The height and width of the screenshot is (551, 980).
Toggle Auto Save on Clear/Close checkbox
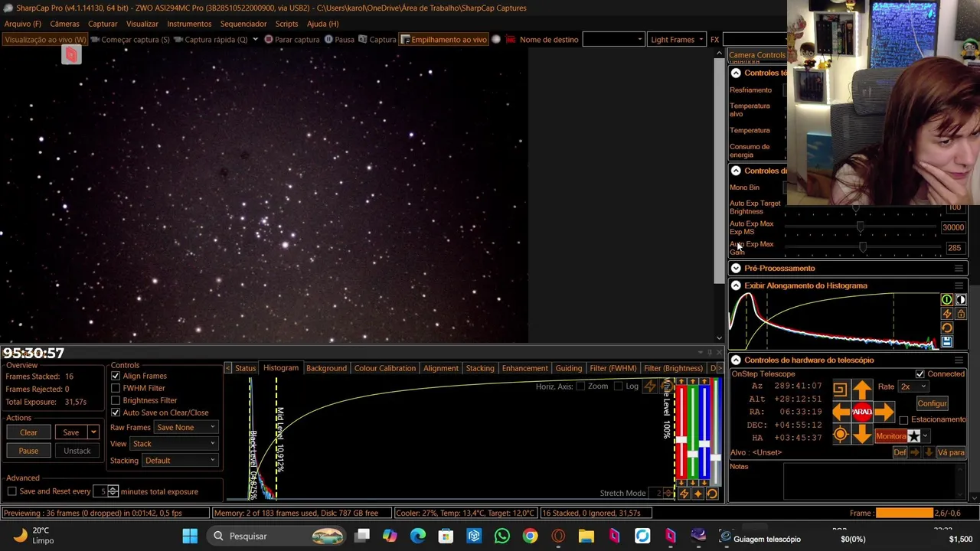point(116,412)
